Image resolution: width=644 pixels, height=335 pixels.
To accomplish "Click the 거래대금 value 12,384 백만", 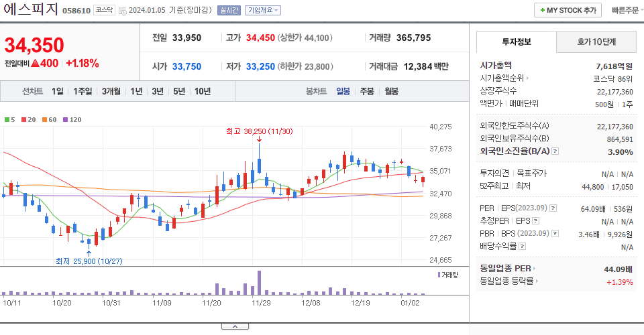I will point(427,66).
